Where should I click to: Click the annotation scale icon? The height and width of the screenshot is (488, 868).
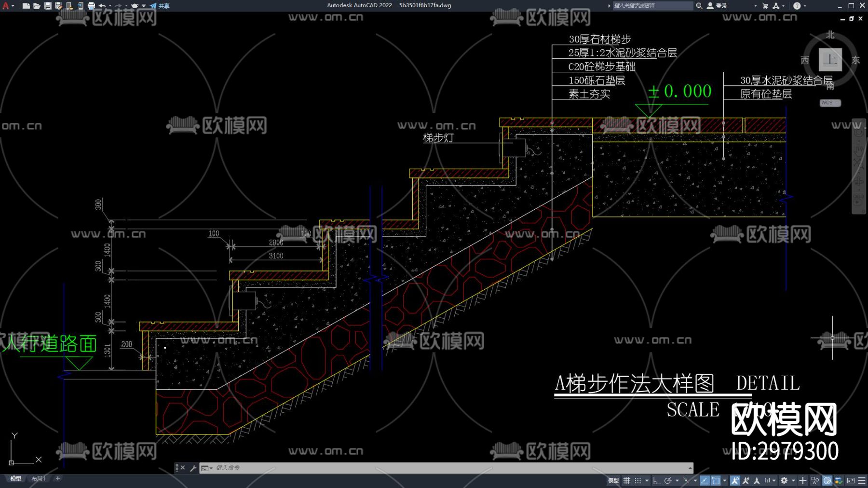[757, 480]
